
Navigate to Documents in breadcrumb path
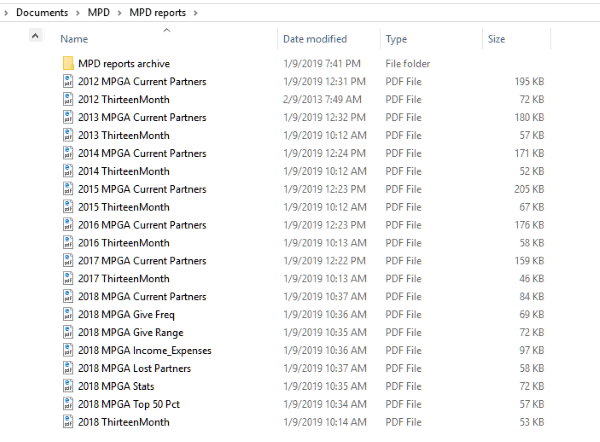(x=41, y=12)
